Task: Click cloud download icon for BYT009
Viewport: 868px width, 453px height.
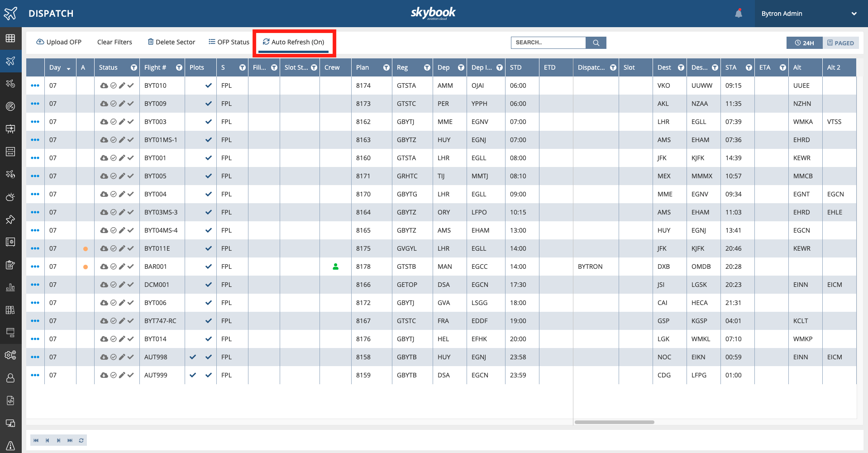Action: coord(104,104)
